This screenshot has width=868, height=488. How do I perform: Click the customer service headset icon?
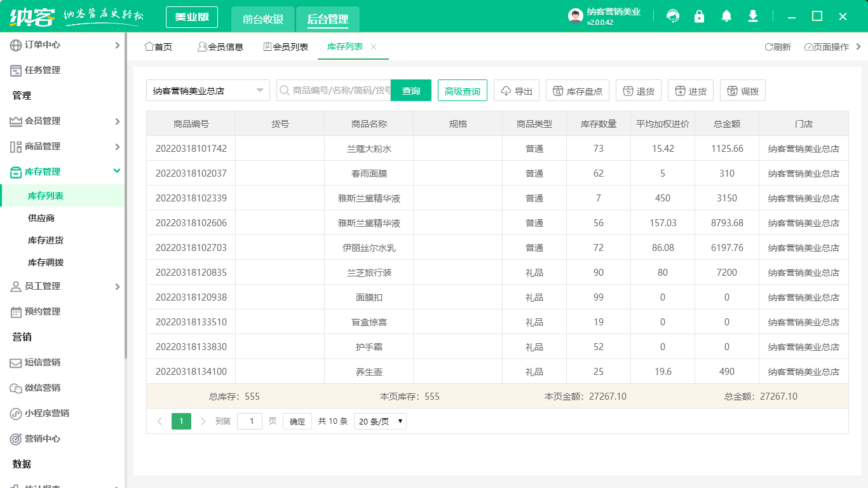[x=673, y=17]
